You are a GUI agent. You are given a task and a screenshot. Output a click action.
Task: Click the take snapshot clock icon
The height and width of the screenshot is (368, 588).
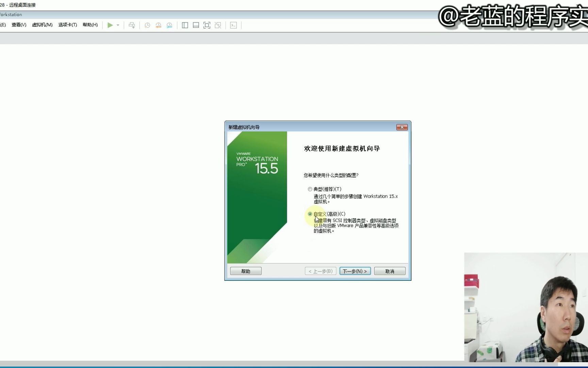147,25
